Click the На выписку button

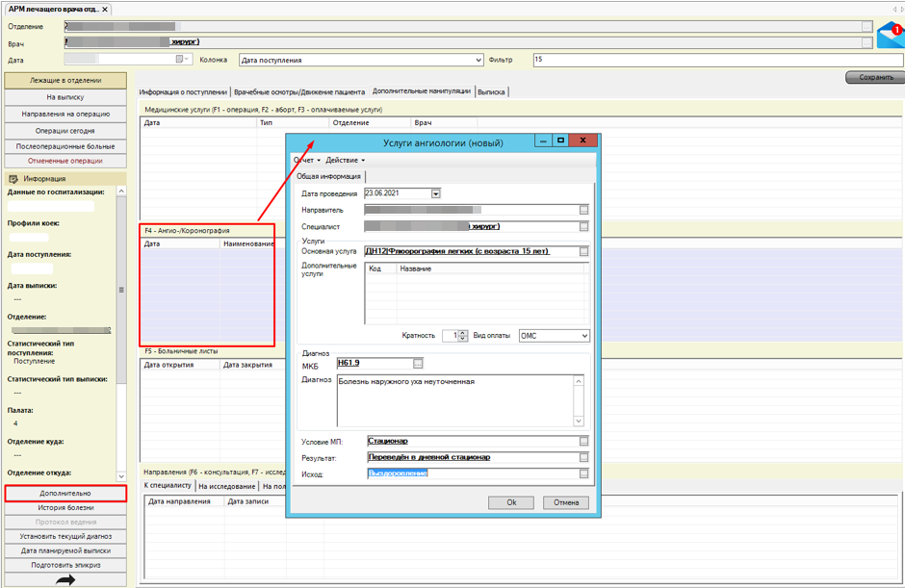65,97
